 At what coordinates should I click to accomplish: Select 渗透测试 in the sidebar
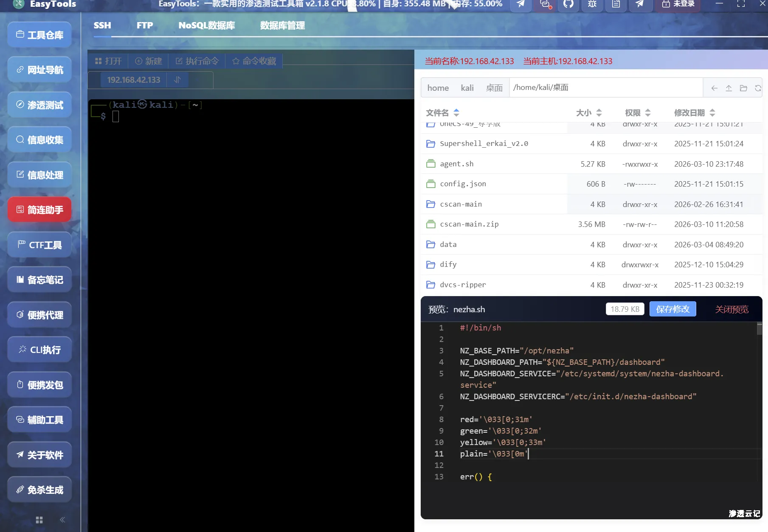coord(39,105)
